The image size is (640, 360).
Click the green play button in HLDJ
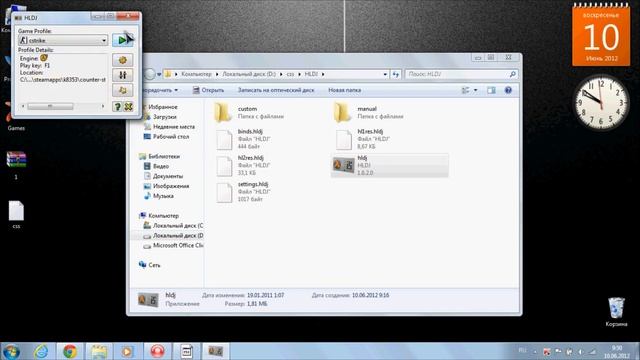point(122,40)
